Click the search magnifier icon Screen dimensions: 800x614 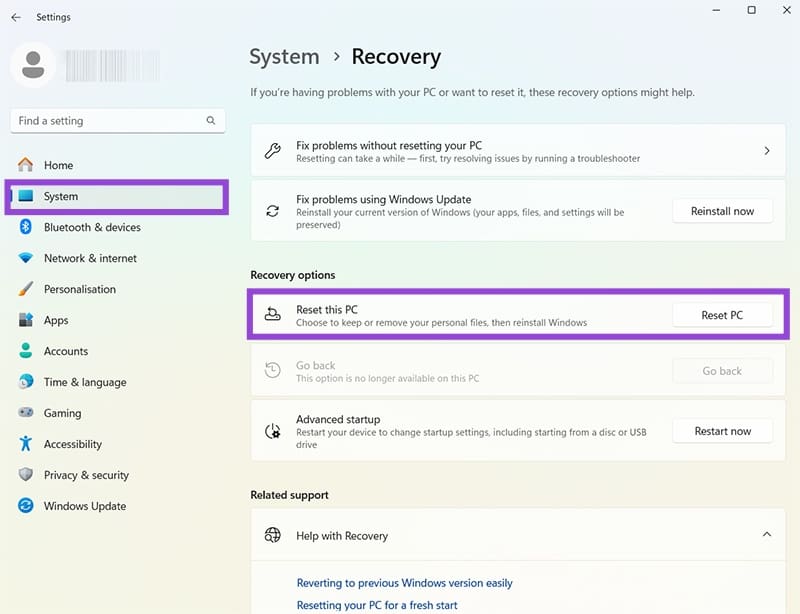(211, 121)
